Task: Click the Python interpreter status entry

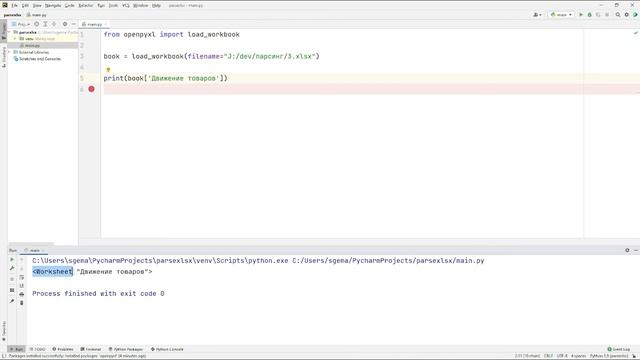Action: tap(609, 356)
